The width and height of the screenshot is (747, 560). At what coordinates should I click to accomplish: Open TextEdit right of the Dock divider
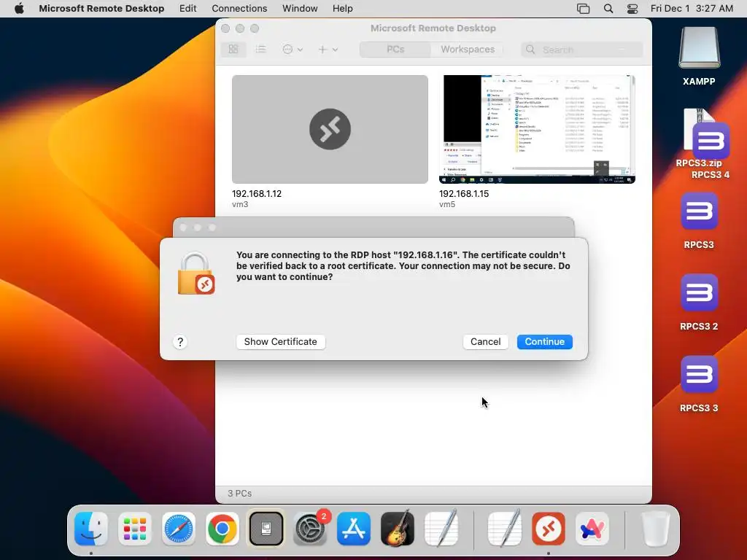coord(505,528)
